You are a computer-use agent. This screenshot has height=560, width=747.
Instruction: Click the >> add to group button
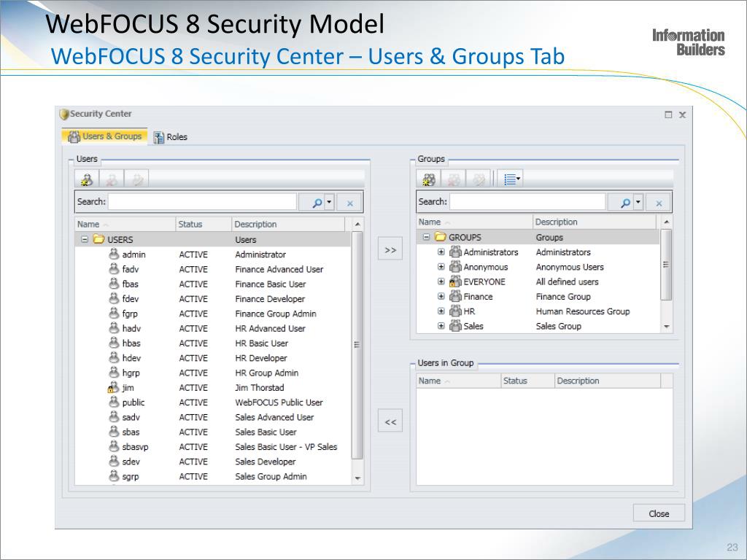pyautogui.click(x=390, y=250)
